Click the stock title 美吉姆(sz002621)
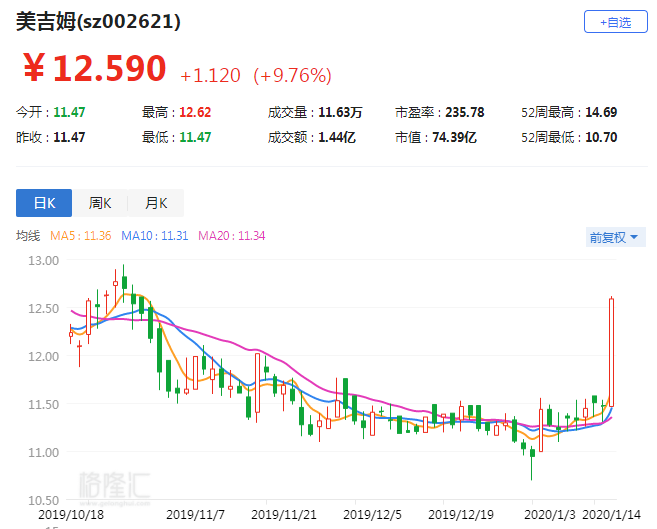 click(x=98, y=22)
